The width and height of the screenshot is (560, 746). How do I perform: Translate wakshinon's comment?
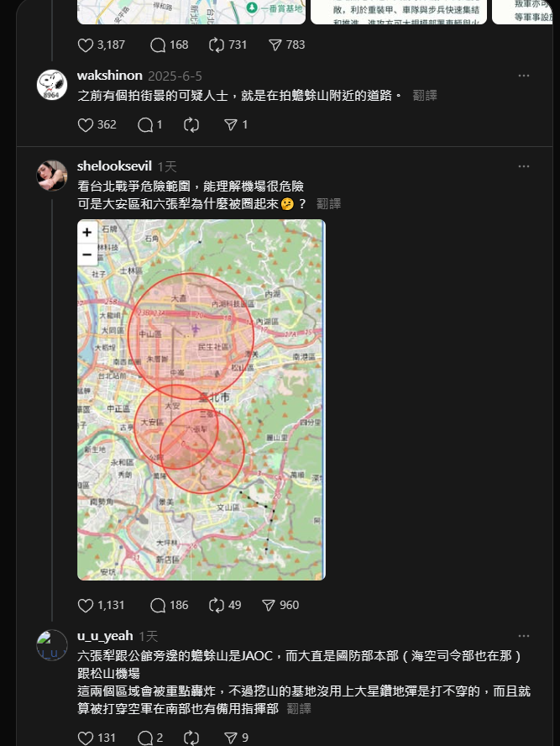point(425,96)
